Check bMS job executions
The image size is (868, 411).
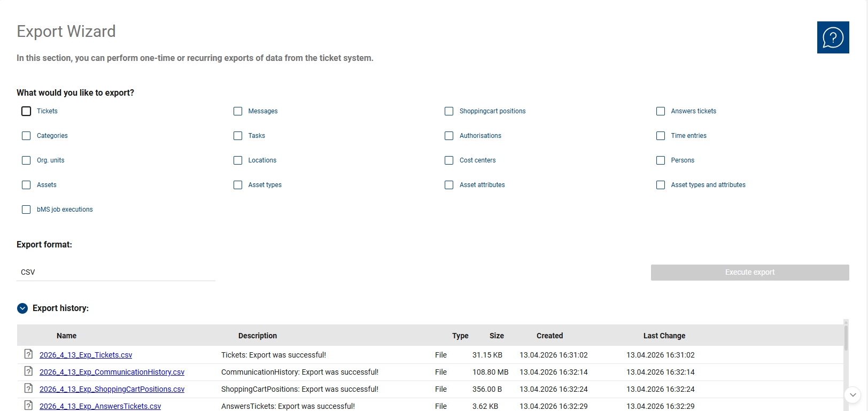point(26,210)
